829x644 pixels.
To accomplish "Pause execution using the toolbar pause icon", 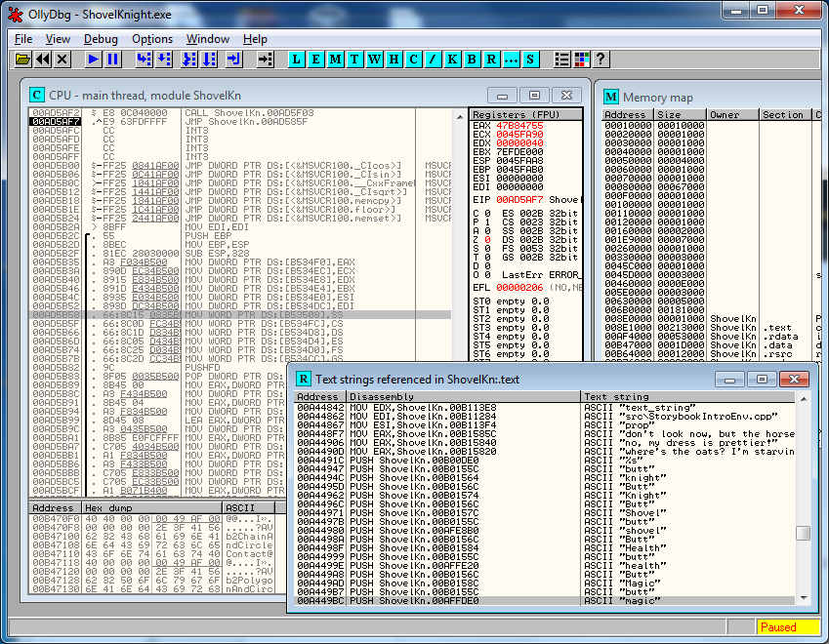I will [113, 60].
